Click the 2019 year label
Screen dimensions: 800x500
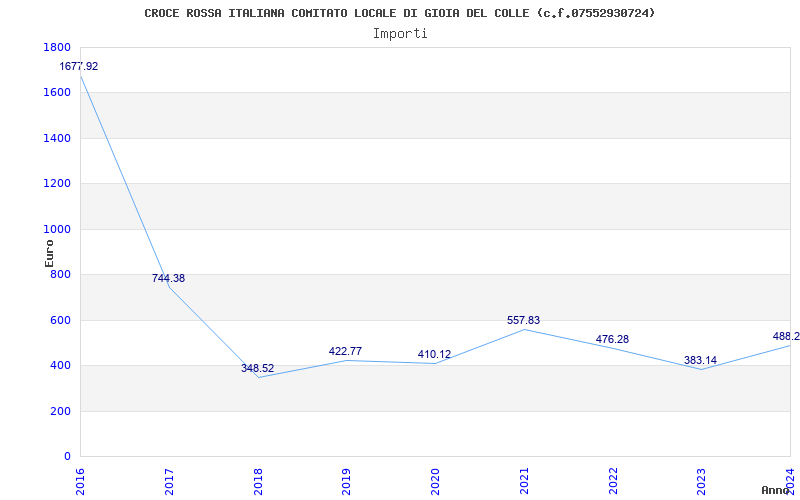pyautogui.click(x=346, y=481)
